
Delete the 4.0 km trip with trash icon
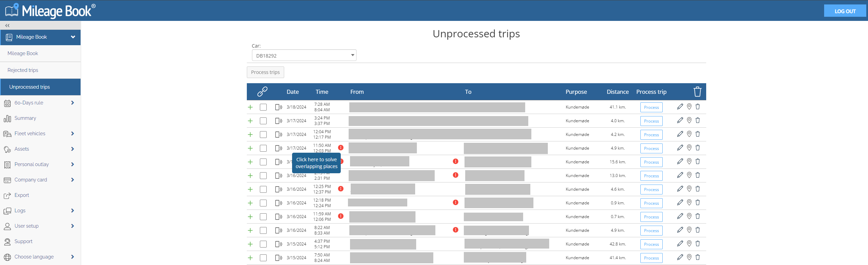click(x=698, y=121)
